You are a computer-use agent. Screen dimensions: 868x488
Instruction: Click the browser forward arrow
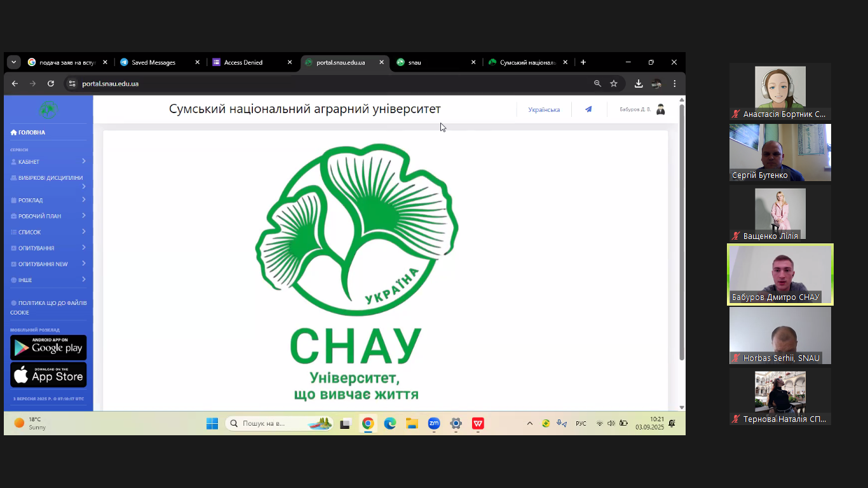pos(33,83)
